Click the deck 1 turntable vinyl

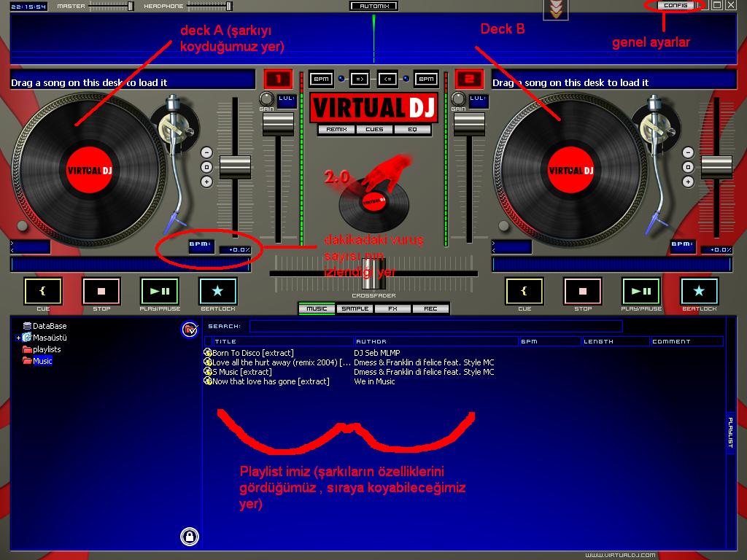[x=90, y=170]
